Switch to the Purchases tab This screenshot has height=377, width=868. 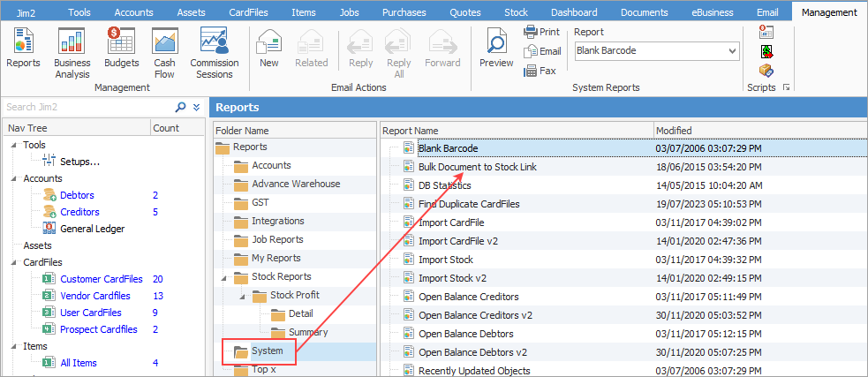pyautogui.click(x=404, y=12)
